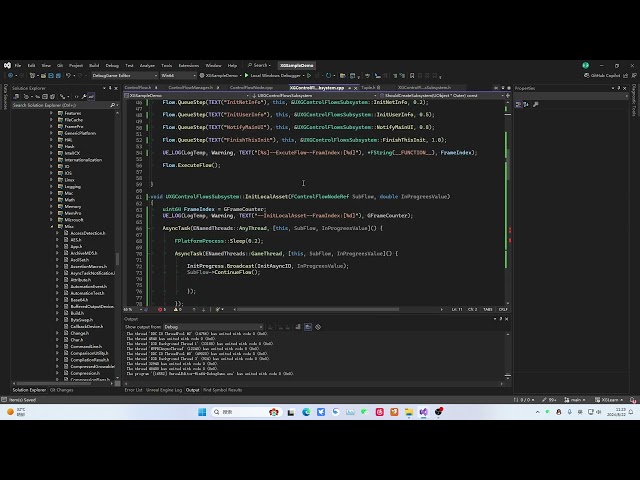Click the Visual Studio logo icon
Viewport: 640px width, 480px height.
pos(7,65)
